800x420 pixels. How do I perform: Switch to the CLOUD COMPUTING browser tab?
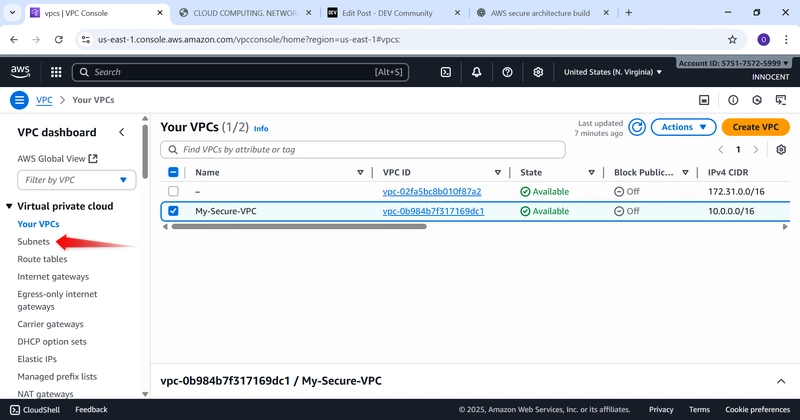[x=245, y=13]
